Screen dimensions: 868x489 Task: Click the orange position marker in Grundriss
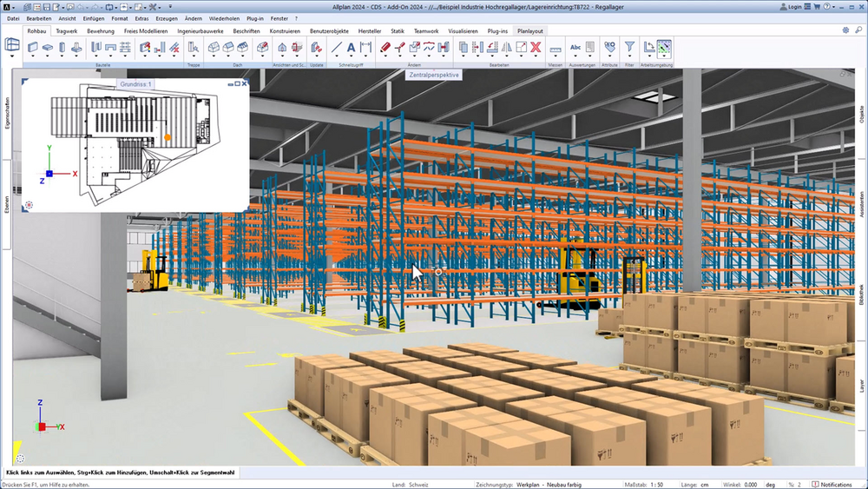click(168, 136)
